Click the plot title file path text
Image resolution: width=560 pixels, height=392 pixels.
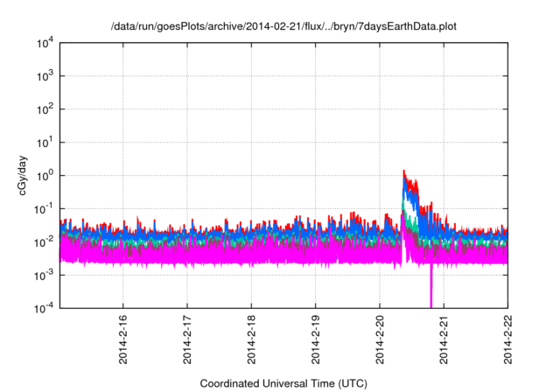point(284,27)
